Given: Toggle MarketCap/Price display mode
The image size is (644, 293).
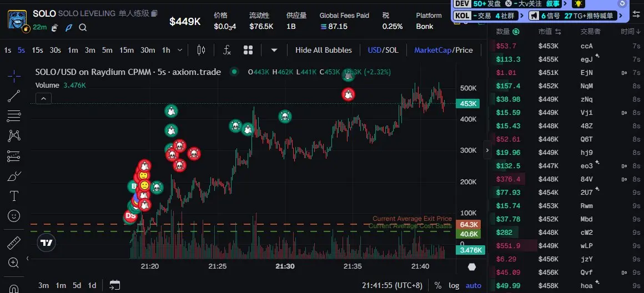Looking at the screenshot, I should (444, 50).
